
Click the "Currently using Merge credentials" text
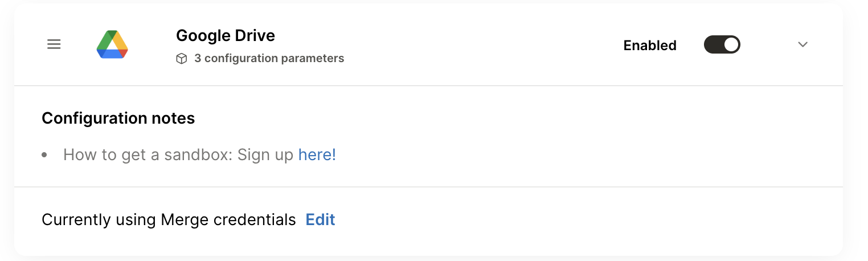169,219
